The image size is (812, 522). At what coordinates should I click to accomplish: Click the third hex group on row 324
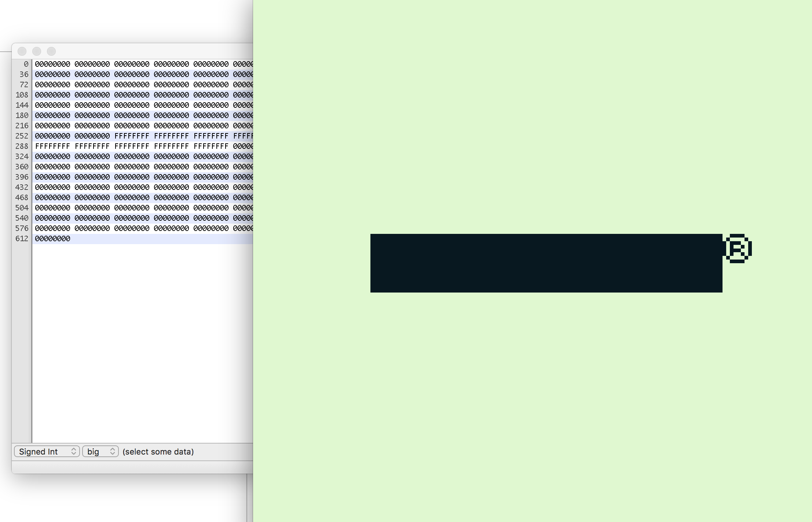(x=132, y=157)
